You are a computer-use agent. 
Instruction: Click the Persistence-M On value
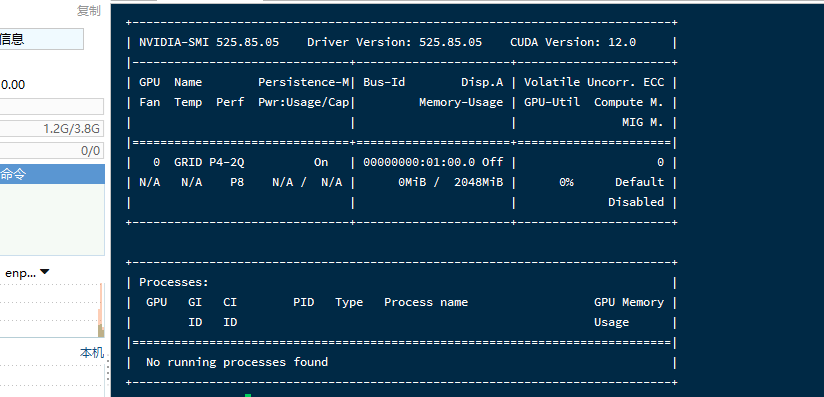point(321,162)
